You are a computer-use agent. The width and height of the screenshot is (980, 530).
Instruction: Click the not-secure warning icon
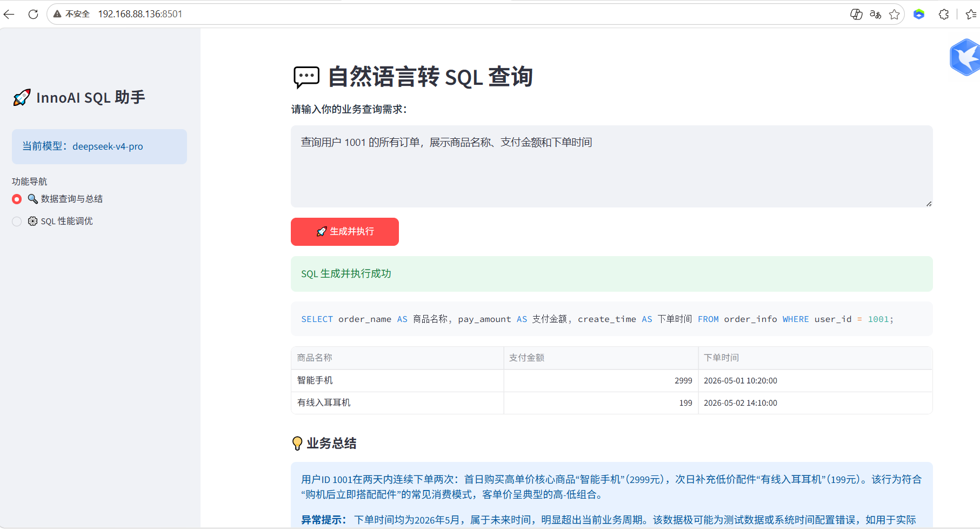tap(57, 14)
